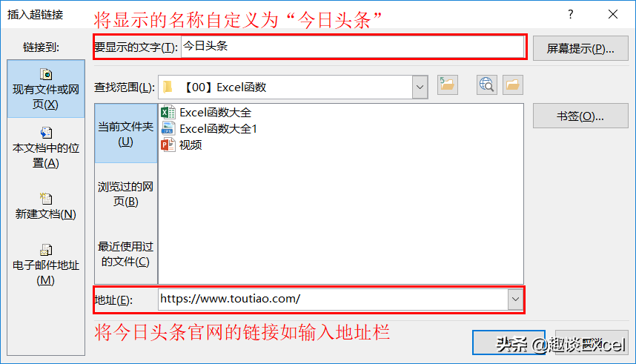Open the browse the Web icon
The image size is (636, 364).
click(x=487, y=85)
